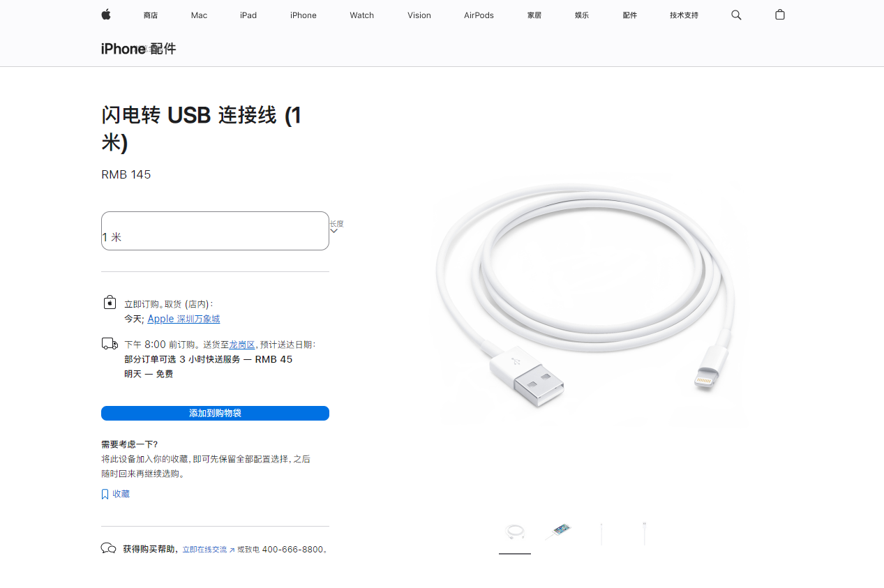Viewport: 884px width, 588px height.
Task: Open the Mac menu
Action: click(199, 15)
